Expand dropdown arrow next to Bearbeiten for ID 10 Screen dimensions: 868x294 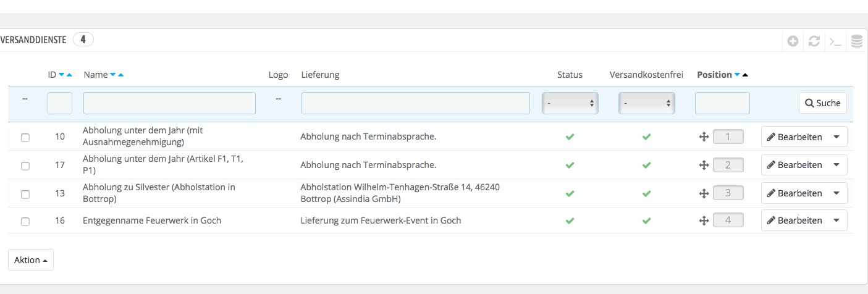pyautogui.click(x=836, y=136)
